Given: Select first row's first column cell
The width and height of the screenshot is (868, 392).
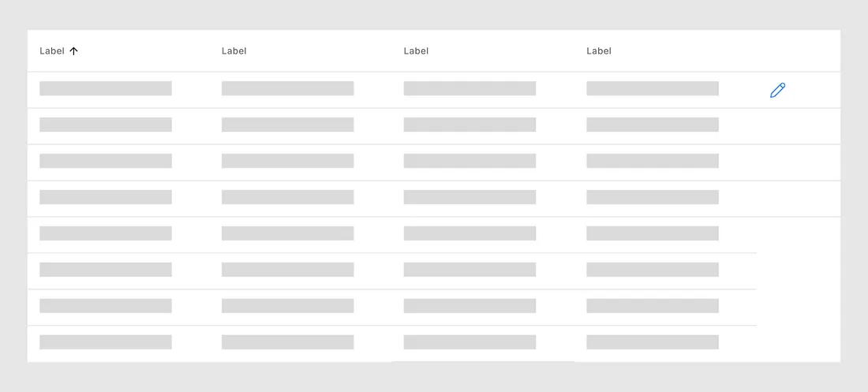Looking at the screenshot, I should [106, 88].
